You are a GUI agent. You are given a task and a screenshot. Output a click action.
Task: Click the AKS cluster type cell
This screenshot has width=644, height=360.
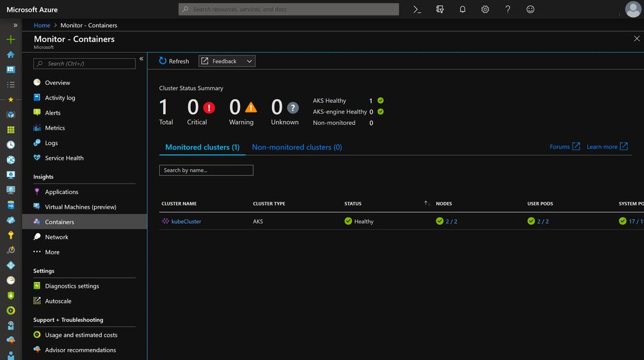pyautogui.click(x=258, y=222)
